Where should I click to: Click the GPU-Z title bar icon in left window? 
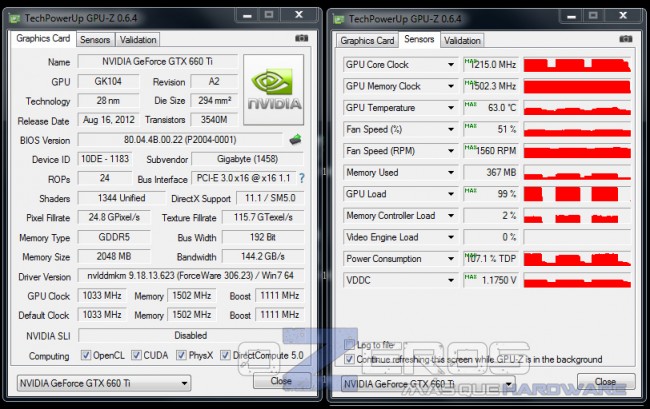click(x=15, y=18)
